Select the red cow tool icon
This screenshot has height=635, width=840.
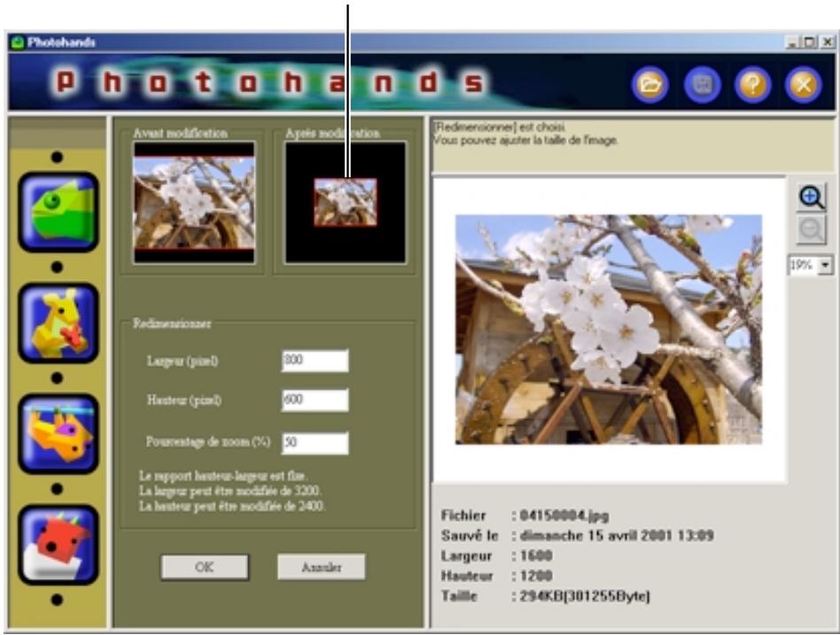(x=58, y=545)
